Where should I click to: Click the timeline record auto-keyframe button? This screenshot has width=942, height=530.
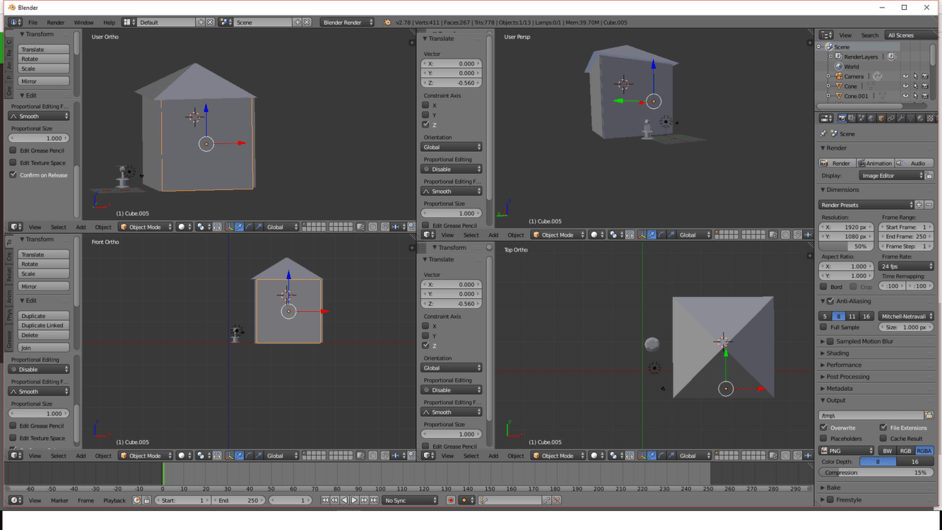[451, 500]
